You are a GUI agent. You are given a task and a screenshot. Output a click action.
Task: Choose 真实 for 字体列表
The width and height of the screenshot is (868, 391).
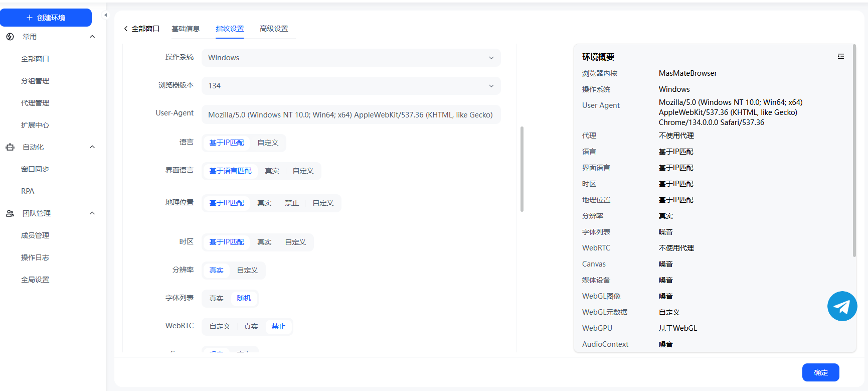tap(216, 299)
